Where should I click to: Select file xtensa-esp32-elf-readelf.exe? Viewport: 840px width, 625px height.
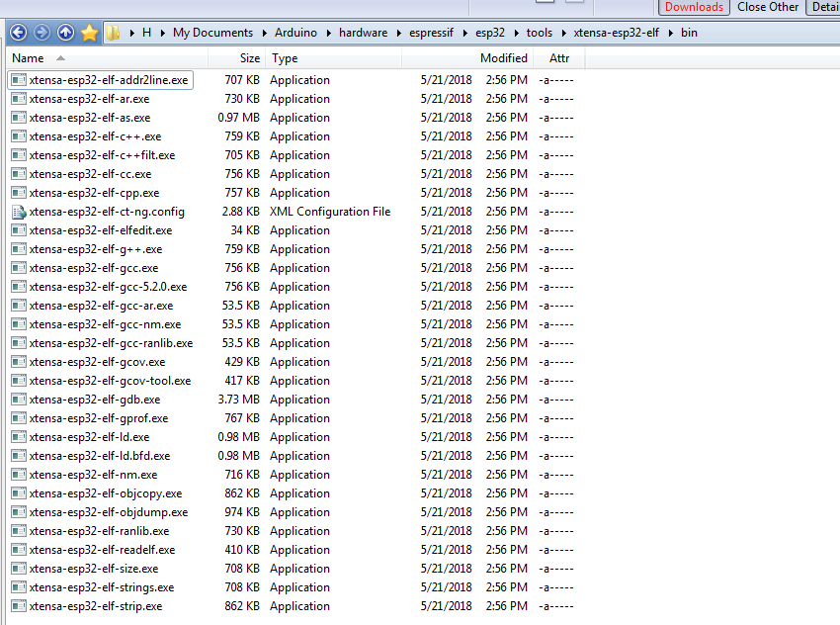pyautogui.click(x=103, y=550)
